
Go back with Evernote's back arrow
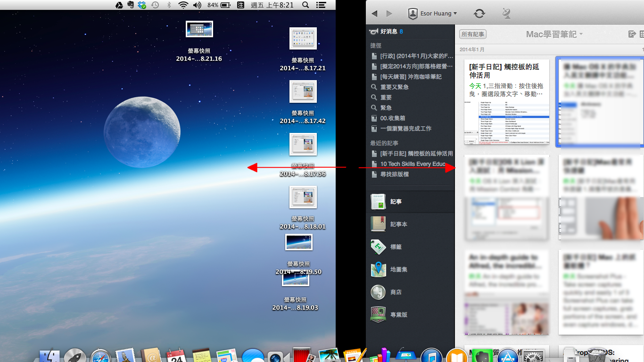coord(374,14)
